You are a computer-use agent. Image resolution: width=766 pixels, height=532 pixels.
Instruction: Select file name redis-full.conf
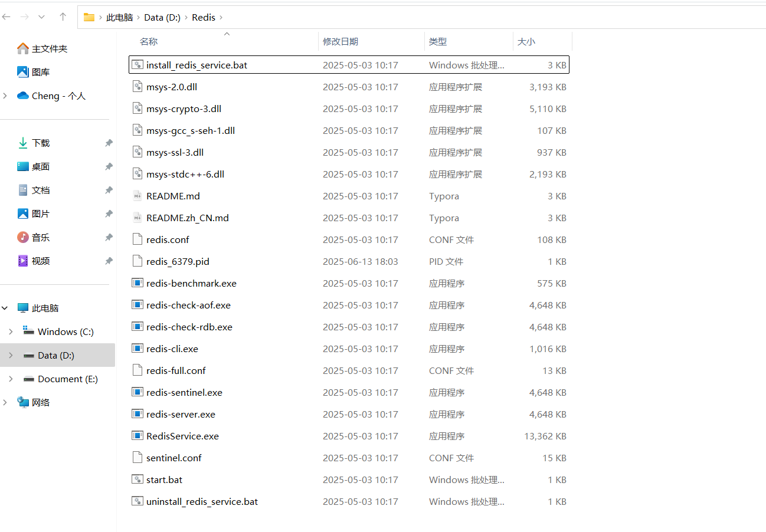(176, 370)
